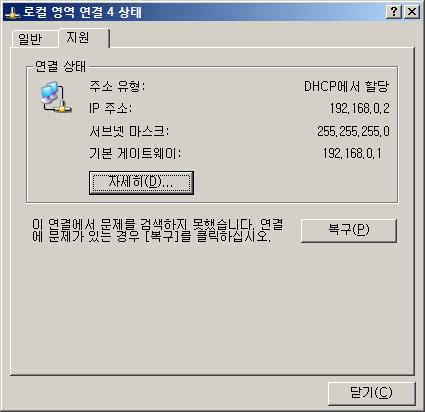
Task: Click the connection problem description text
Action: [x=157, y=230]
